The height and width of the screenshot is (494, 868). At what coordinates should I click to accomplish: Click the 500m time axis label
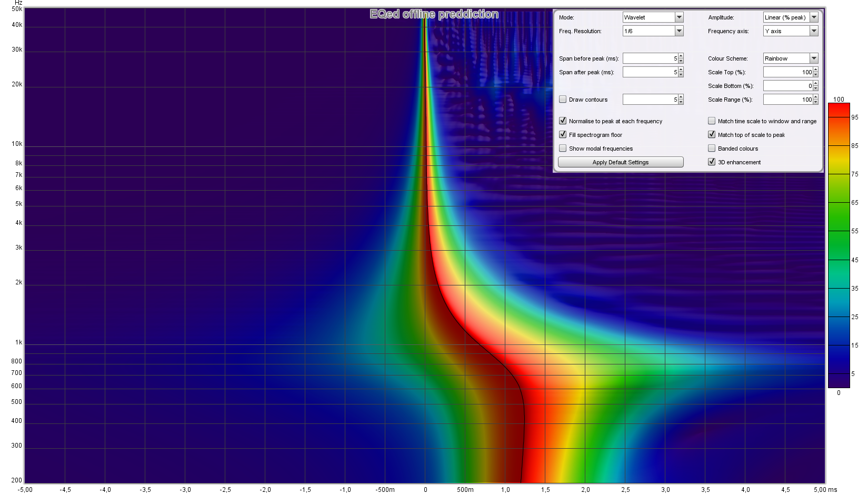click(x=465, y=489)
